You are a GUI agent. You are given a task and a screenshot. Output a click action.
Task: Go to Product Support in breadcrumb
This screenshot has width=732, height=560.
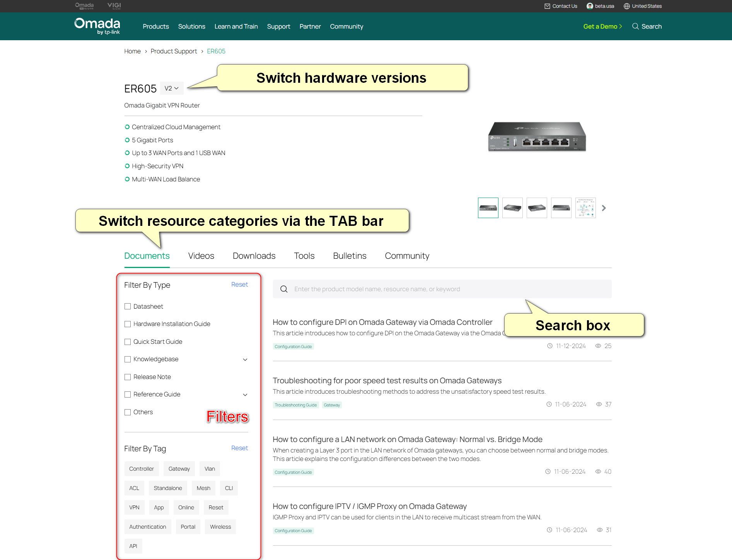point(174,51)
